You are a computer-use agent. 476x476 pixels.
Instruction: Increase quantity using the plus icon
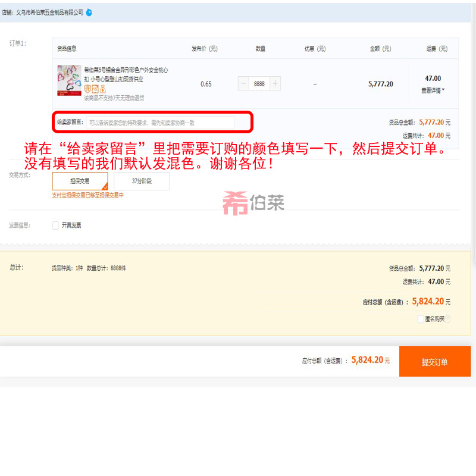pyautogui.click(x=275, y=83)
